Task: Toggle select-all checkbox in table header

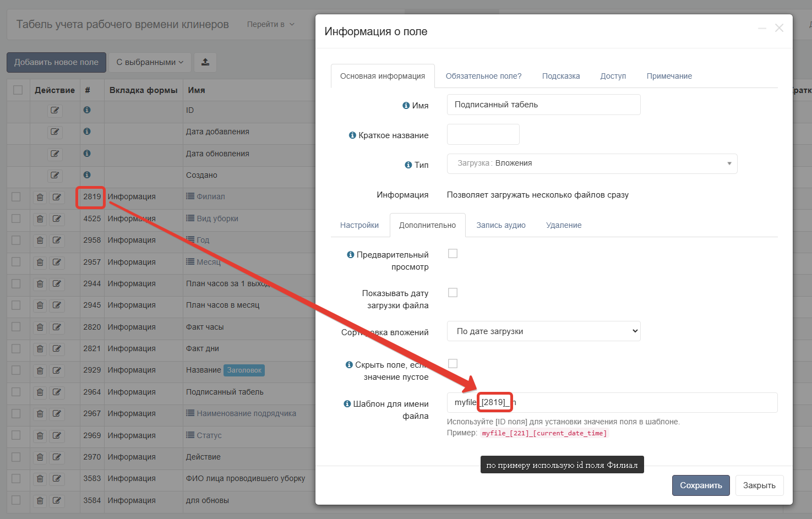Action: pos(18,90)
